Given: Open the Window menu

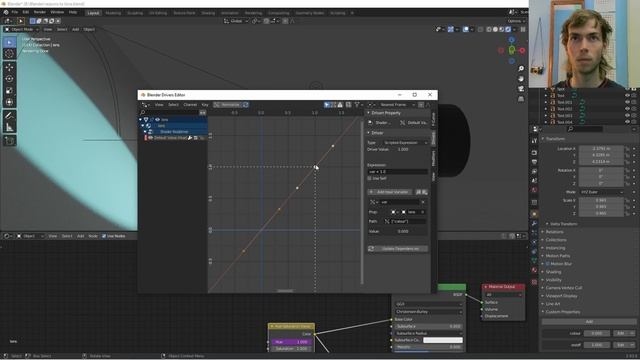Looking at the screenshot, I should pyautogui.click(x=57, y=13).
